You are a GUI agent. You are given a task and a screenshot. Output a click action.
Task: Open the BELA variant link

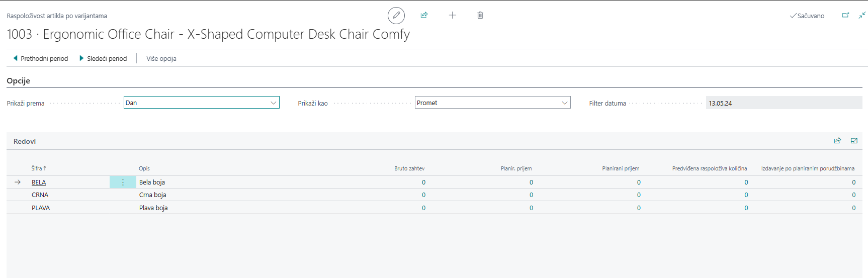[x=39, y=182]
